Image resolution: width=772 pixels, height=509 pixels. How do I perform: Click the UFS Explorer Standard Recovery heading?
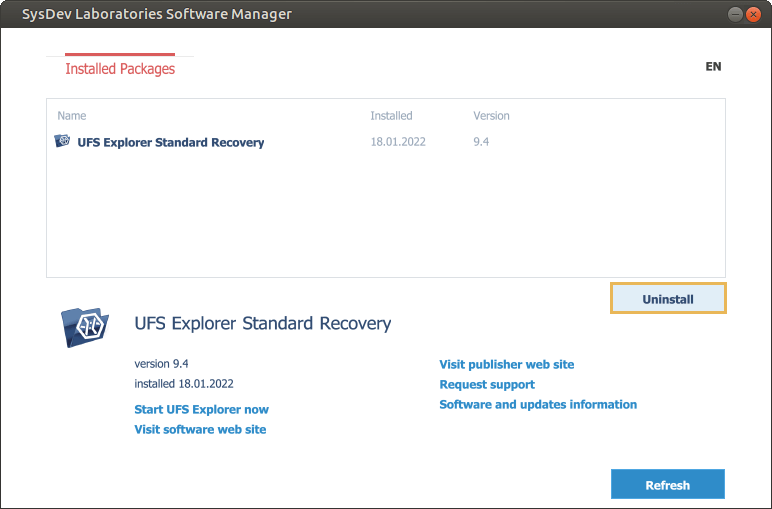tap(263, 323)
